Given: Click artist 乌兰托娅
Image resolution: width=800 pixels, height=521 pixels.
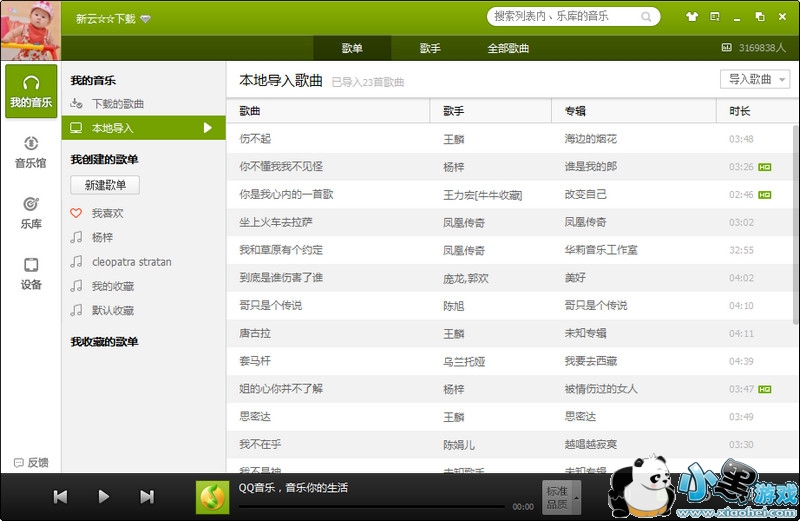Looking at the screenshot, I should 464,361.
